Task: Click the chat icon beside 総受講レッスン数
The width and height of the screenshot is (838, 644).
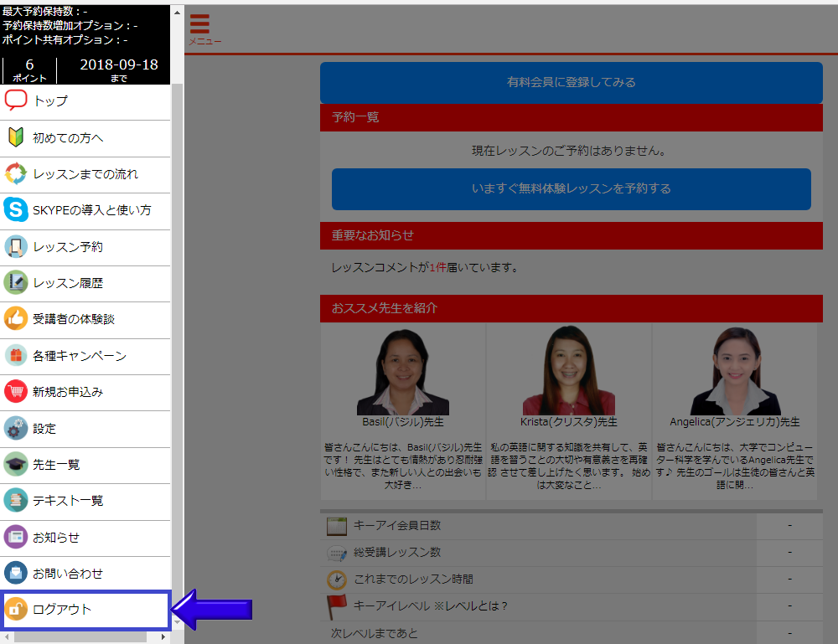Action: [337, 553]
